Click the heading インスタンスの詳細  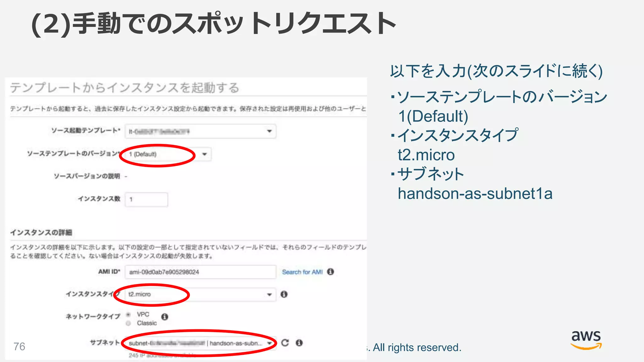pos(41,233)
